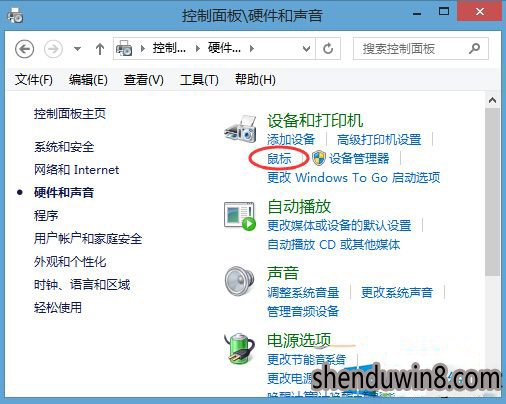Viewport: 506px width, 404px height.
Task: Click 调整系统音量 link
Action: click(303, 293)
